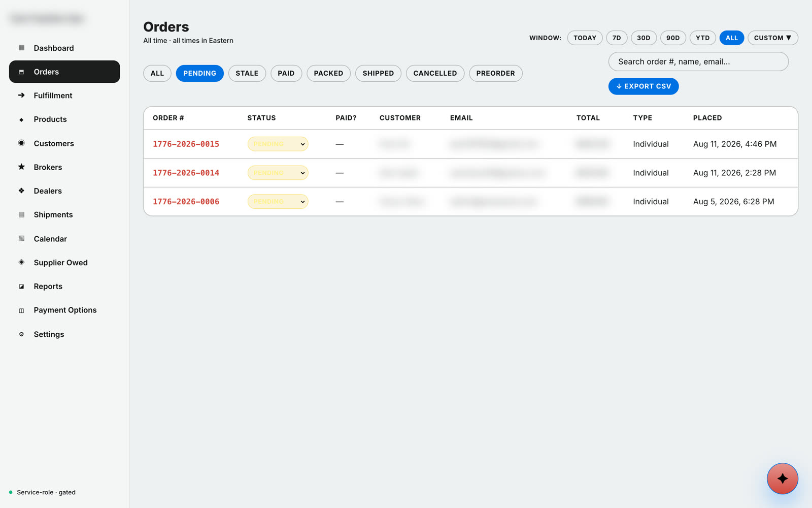Click 'Aug 5, 2026, 6:28 PM' cell
The width and height of the screenshot is (812, 508).
pos(733,202)
